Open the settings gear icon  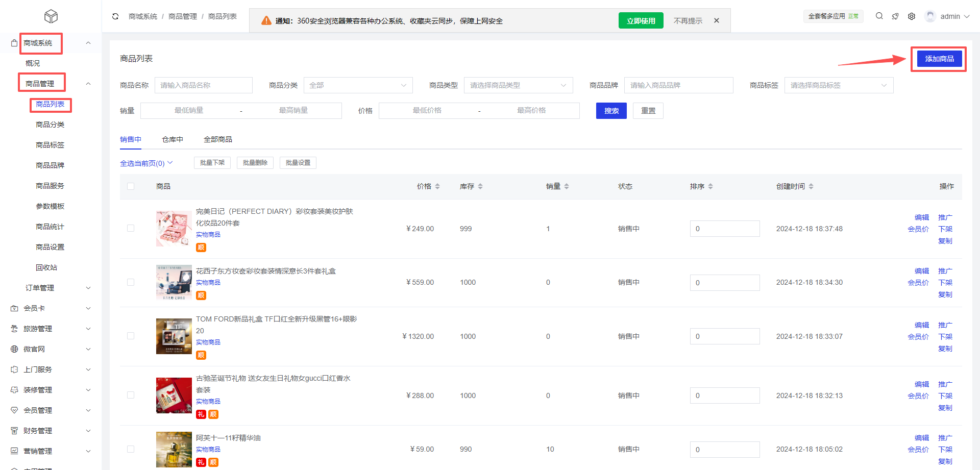pos(912,16)
